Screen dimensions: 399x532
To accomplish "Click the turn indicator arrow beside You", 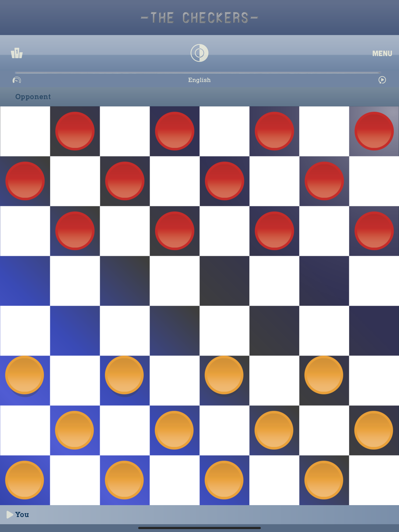I will [x=10, y=514].
